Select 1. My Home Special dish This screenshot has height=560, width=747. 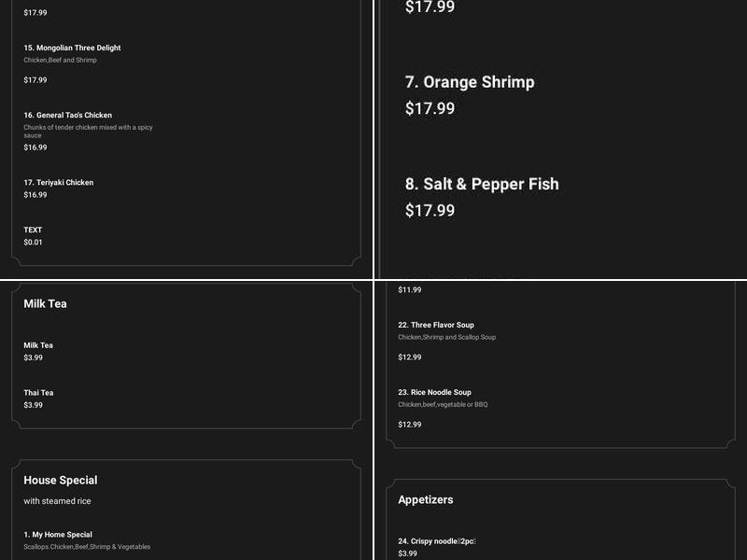point(58,535)
